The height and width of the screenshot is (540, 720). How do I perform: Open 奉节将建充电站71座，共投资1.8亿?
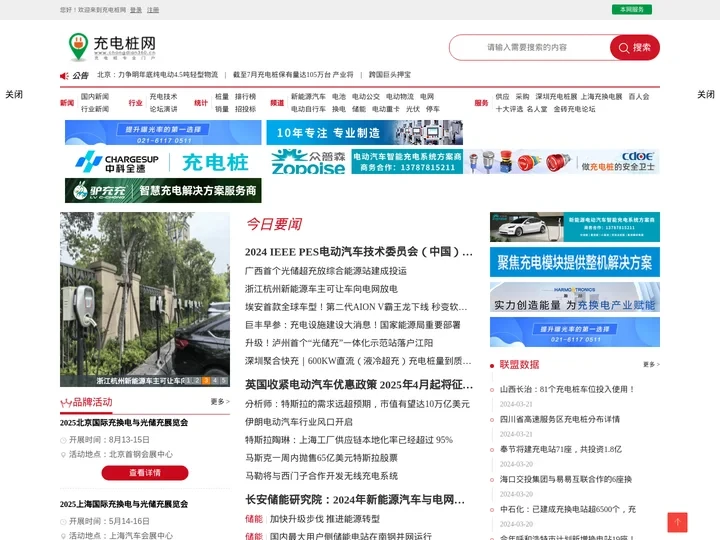(x=561, y=449)
